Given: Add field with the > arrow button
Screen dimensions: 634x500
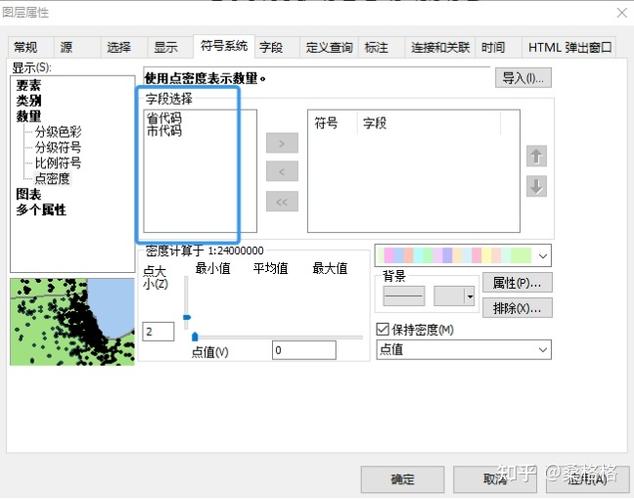Looking at the screenshot, I should click(282, 143).
